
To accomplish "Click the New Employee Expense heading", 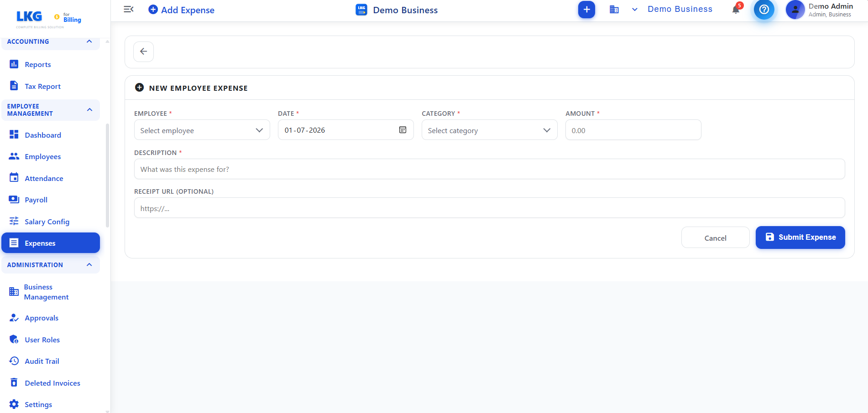I will pyautogui.click(x=198, y=88).
